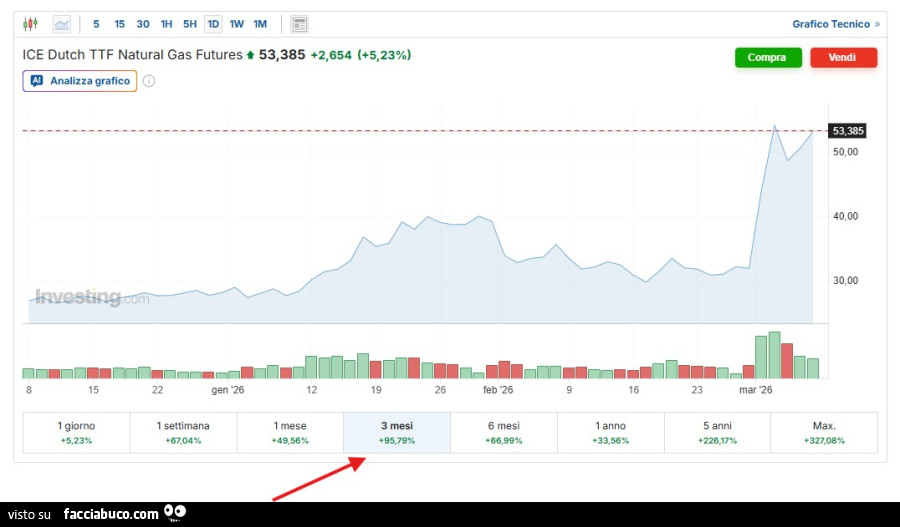The height and width of the screenshot is (527, 900).
Task: Open the Max. period tab
Action: click(824, 432)
